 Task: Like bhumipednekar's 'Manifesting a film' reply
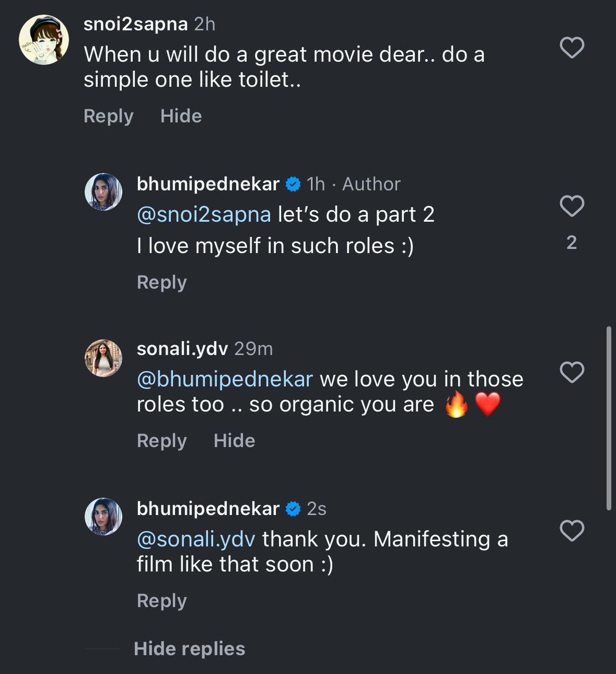point(572,530)
